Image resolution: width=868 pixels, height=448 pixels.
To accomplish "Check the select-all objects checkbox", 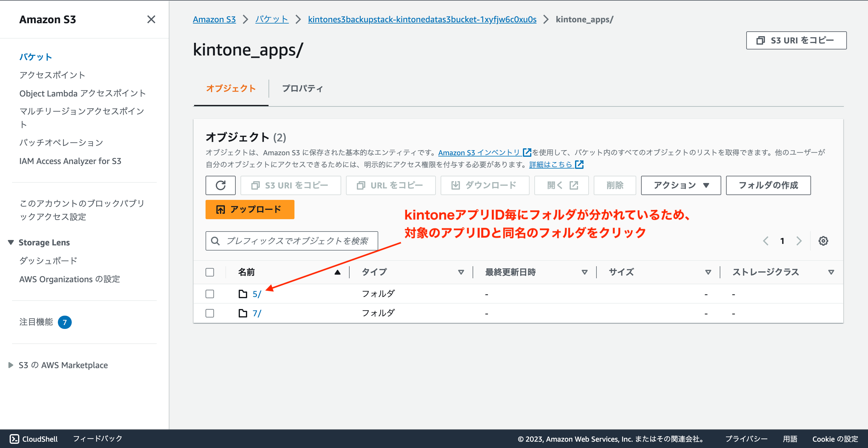I will click(209, 272).
